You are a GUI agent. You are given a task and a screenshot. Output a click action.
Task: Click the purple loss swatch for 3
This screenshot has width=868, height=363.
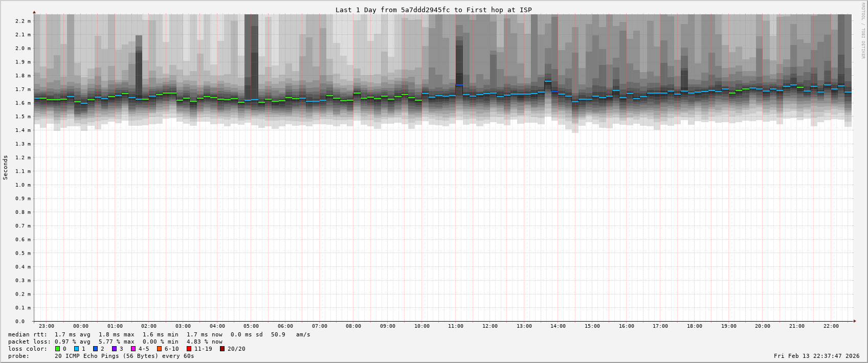point(114,349)
